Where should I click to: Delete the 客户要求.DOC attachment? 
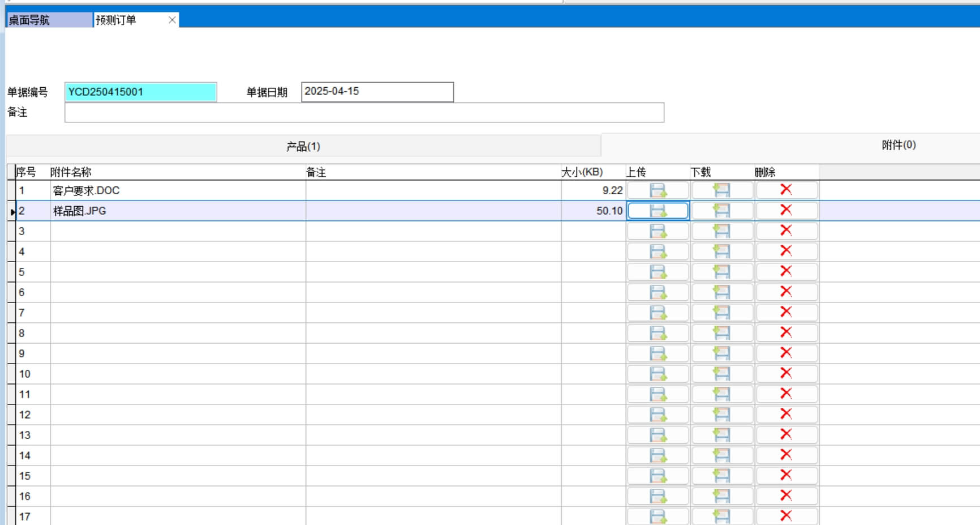pyautogui.click(x=786, y=190)
